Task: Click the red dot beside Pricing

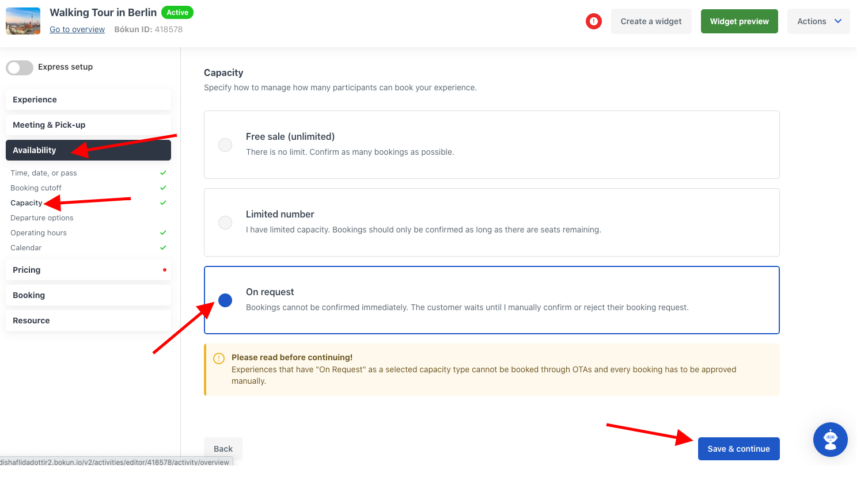Action: tap(165, 270)
